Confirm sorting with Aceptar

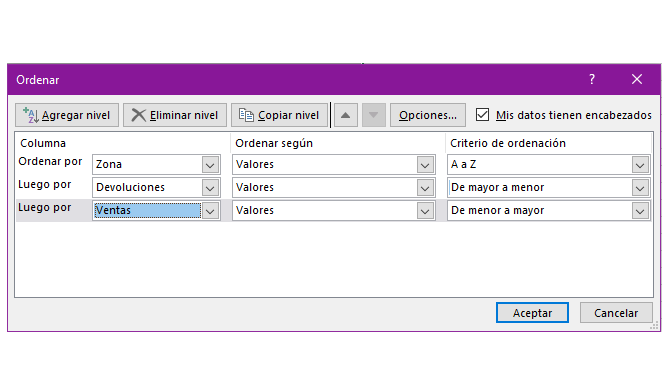(532, 313)
